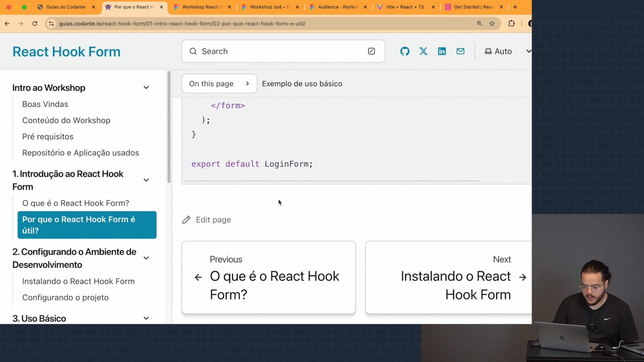The width and height of the screenshot is (644, 362).
Task: Collapse the 3. Uso Básico section
Action: (146, 318)
